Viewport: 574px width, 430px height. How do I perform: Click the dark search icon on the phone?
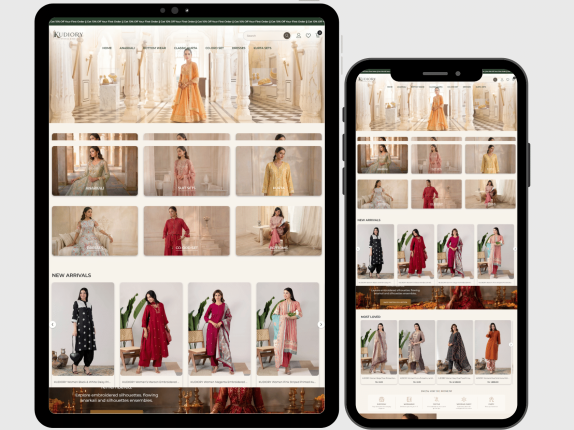495,79
